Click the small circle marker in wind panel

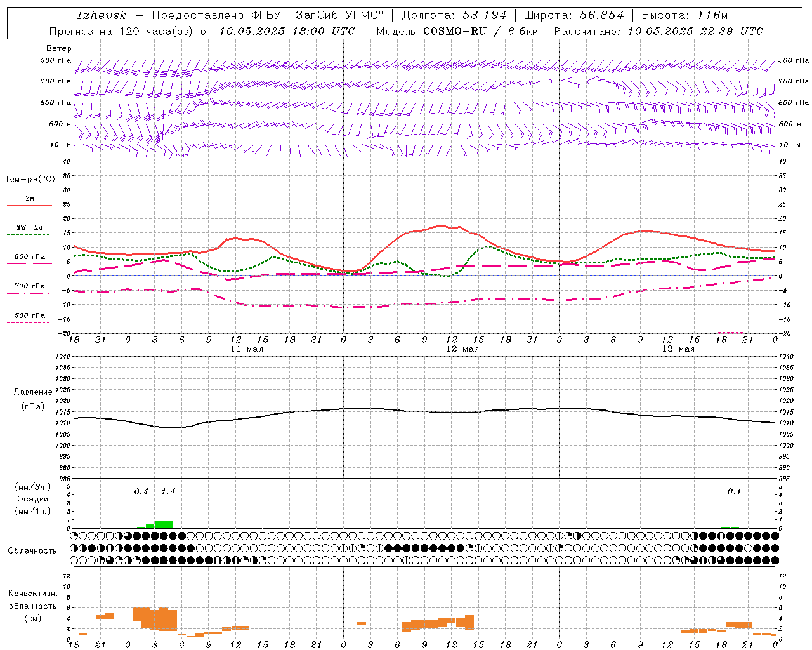(x=551, y=81)
